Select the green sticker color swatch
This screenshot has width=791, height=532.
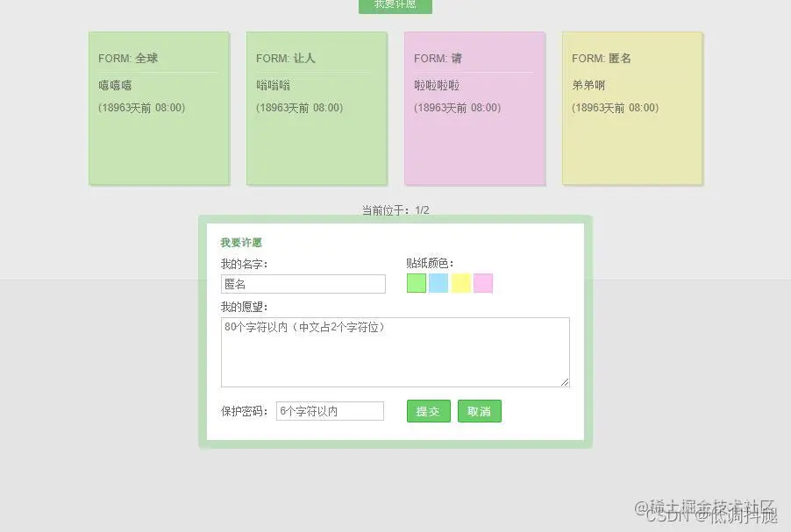[416, 282]
